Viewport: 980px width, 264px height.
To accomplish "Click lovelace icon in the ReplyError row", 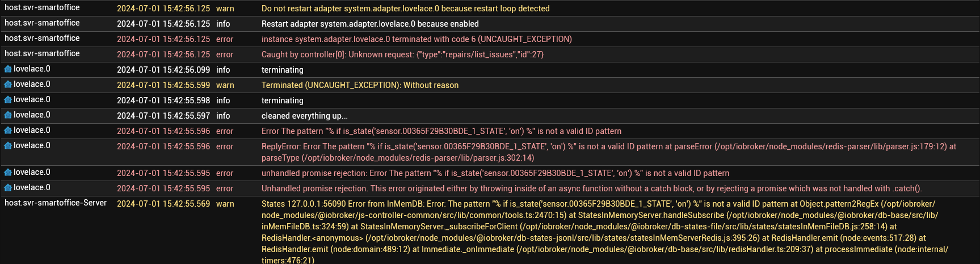I will coord(8,146).
